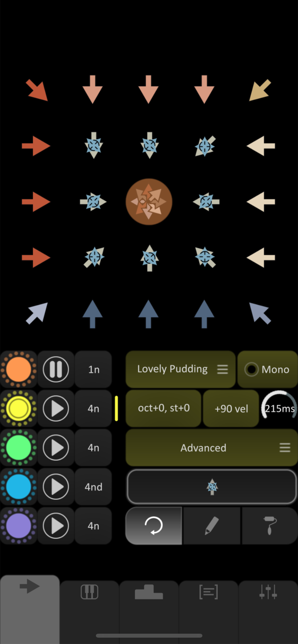298x644 pixels.
Task: Adjust the +90 vel velocity button
Action: coord(231,408)
